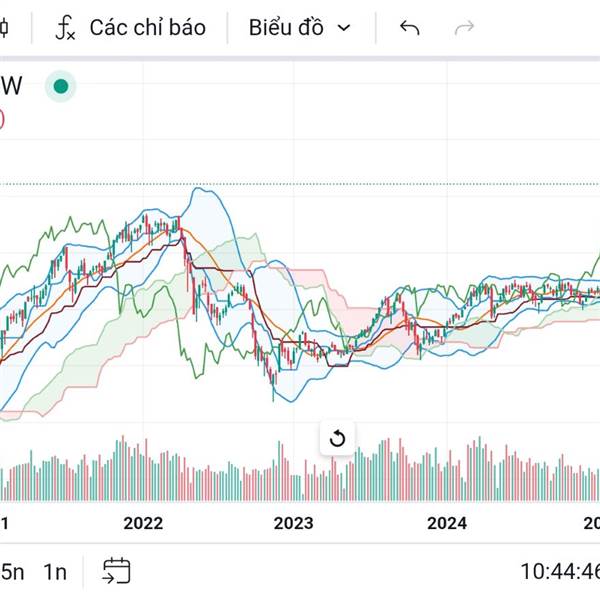
Task: Click the 2023 label on time axis
Action: tap(294, 523)
